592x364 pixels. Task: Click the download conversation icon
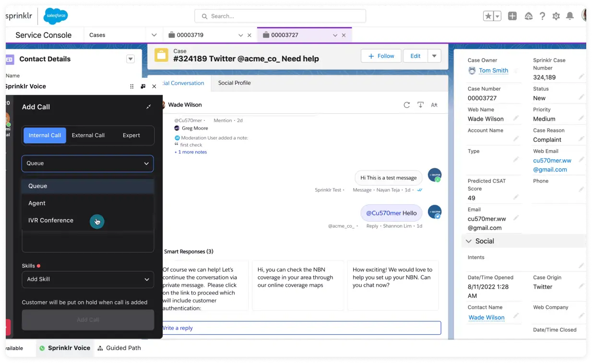420,105
